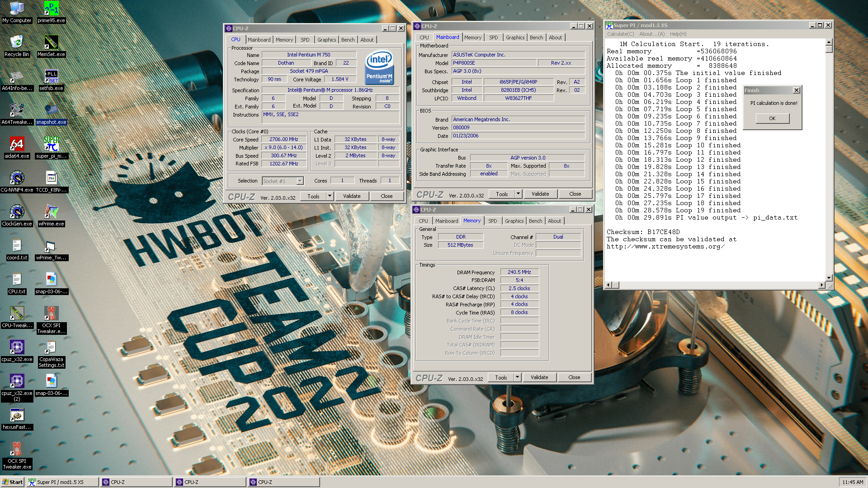Open Tools dropdown arrow in CPU tab window
The width and height of the screenshot is (868, 488).
pyautogui.click(x=330, y=196)
